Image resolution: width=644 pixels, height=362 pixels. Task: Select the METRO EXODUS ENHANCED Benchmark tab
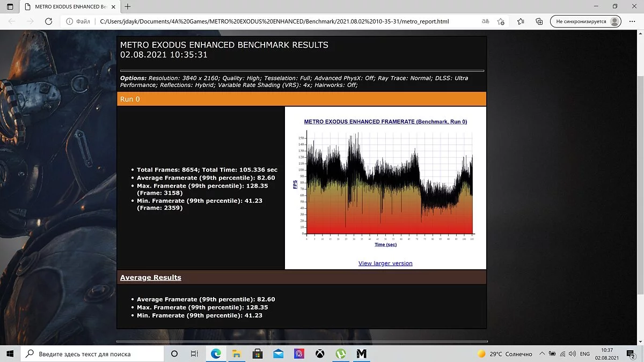(70, 6)
